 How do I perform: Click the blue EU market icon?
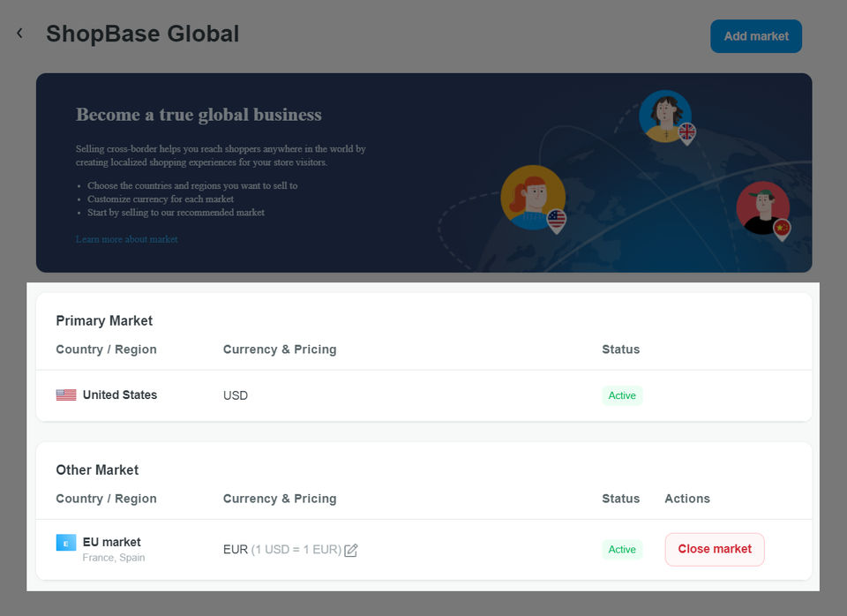pyautogui.click(x=66, y=543)
